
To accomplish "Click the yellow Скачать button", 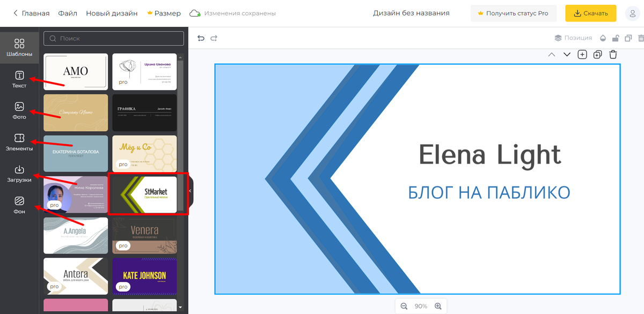I will [591, 13].
